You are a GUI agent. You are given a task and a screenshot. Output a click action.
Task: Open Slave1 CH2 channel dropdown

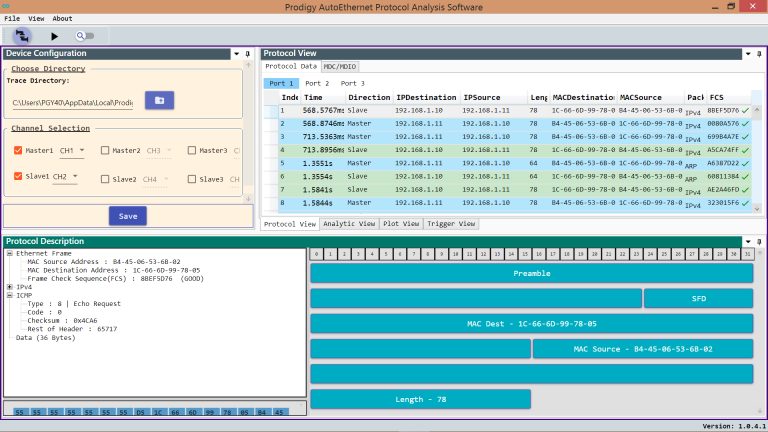coord(65,177)
